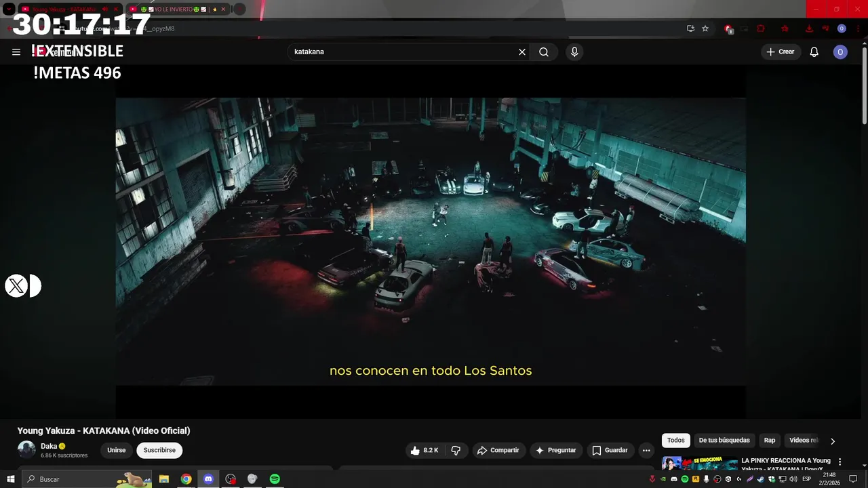Open YouTube notifications bell
868x488 pixels.
(814, 52)
